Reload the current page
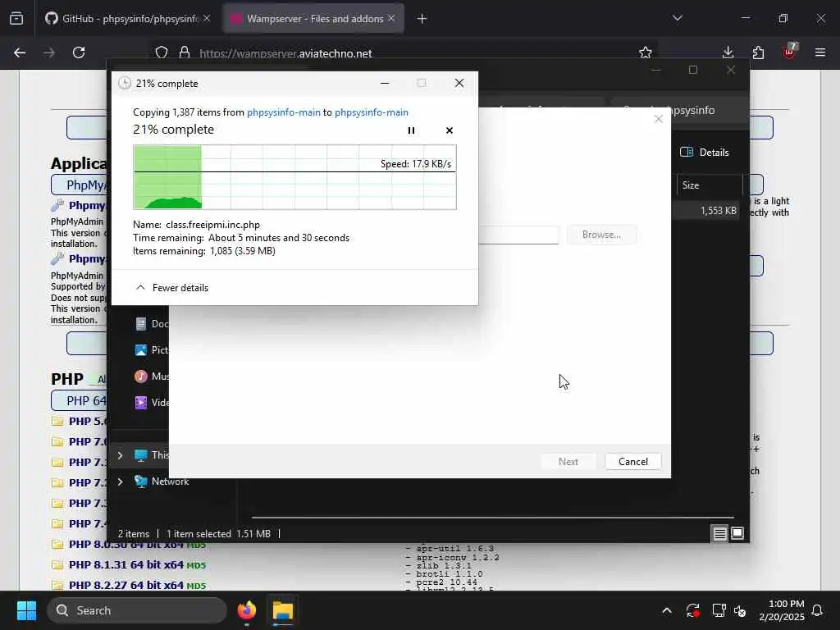Image resolution: width=840 pixels, height=630 pixels. [x=79, y=52]
